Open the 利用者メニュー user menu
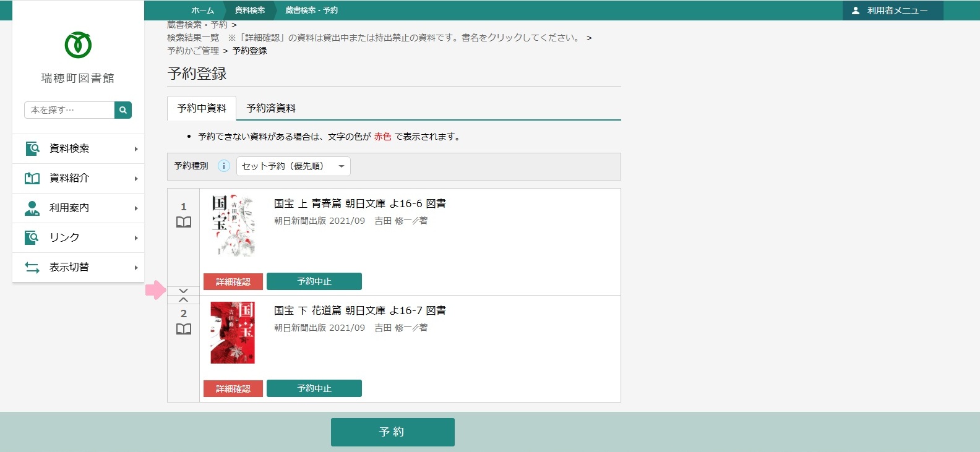 [892, 11]
